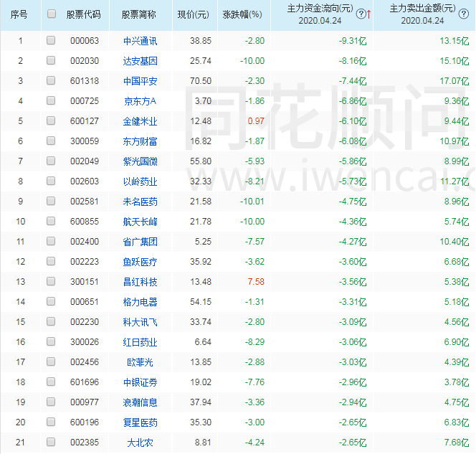Screen dimensions: 476x454
Task: Open stock link 红日药业
Action: 141,342
